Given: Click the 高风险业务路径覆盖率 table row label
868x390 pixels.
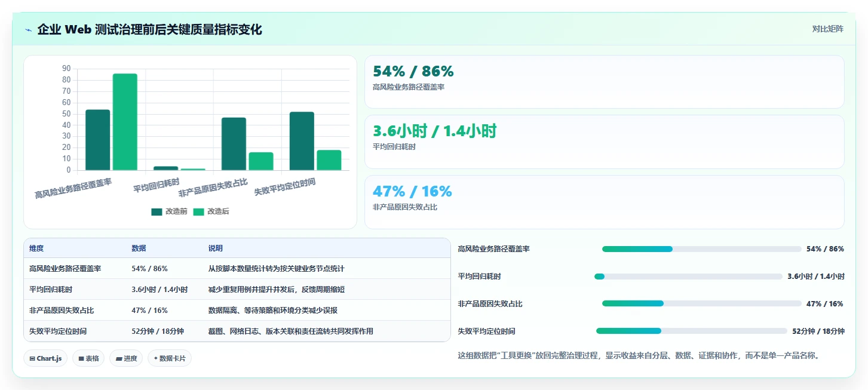Looking at the screenshot, I should click(x=65, y=269).
